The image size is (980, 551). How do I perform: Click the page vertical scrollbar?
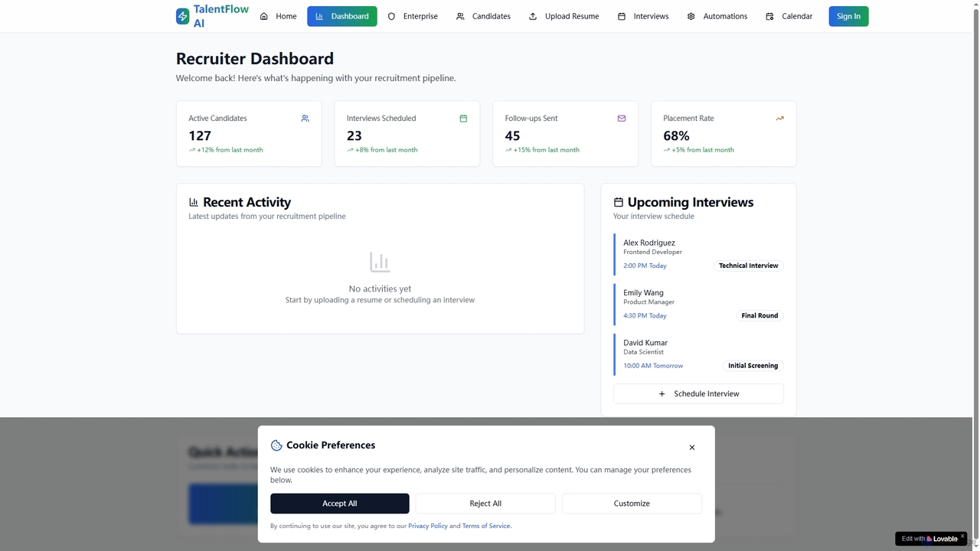[x=976, y=275]
